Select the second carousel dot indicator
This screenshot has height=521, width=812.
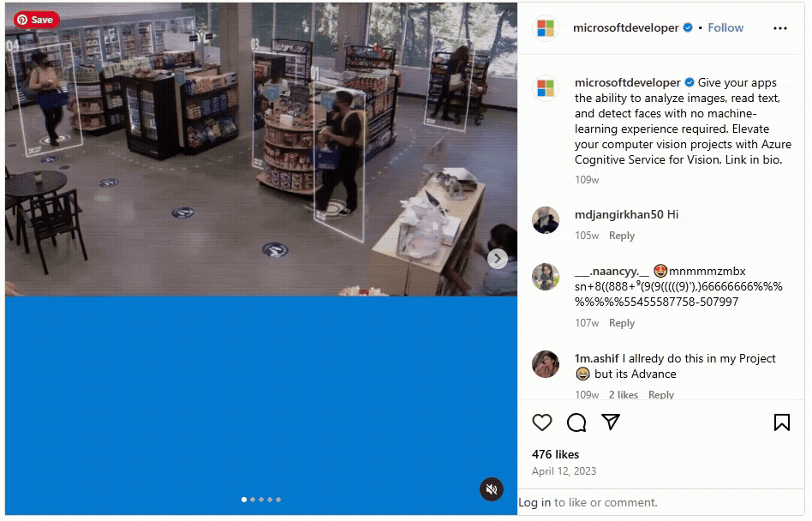pos(253,500)
